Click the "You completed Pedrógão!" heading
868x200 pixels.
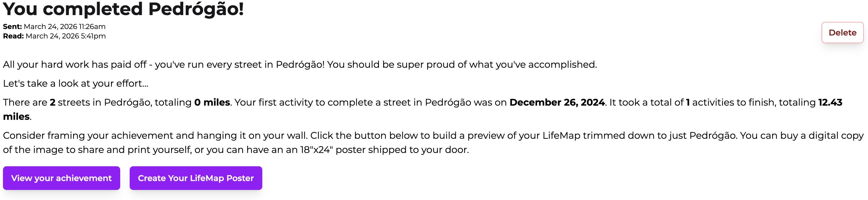click(x=123, y=9)
